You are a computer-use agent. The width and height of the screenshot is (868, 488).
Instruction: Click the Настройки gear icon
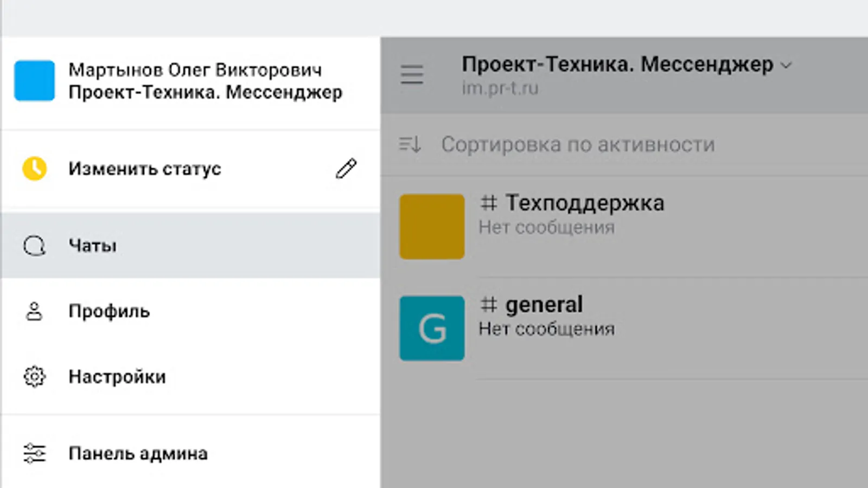pos(34,377)
